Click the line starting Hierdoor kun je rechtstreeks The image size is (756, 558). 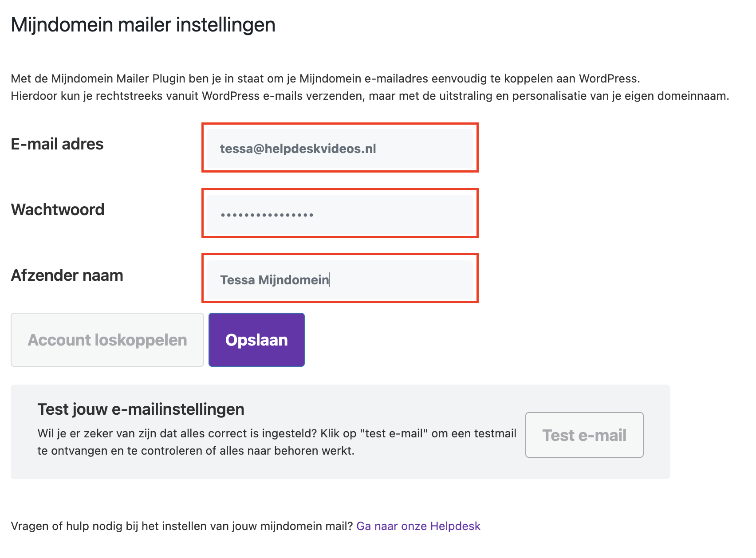tap(370, 96)
